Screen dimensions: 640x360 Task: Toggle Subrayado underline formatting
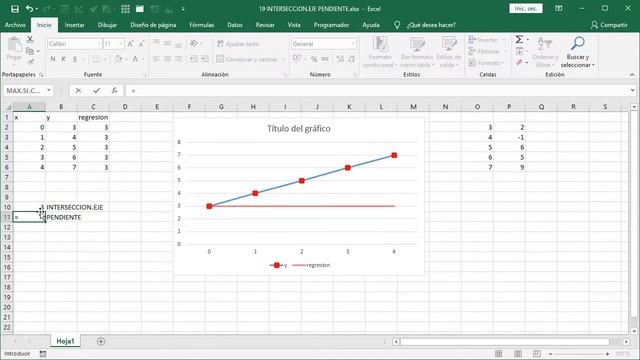tap(75, 59)
